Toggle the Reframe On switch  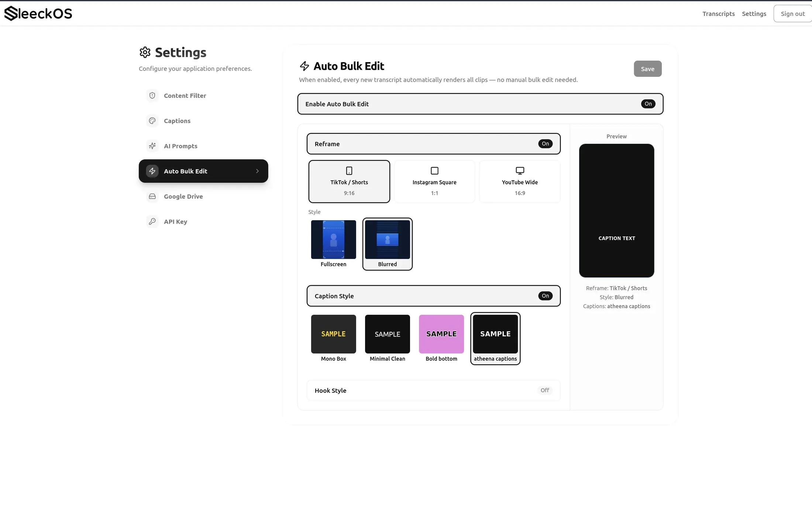pos(545,144)
